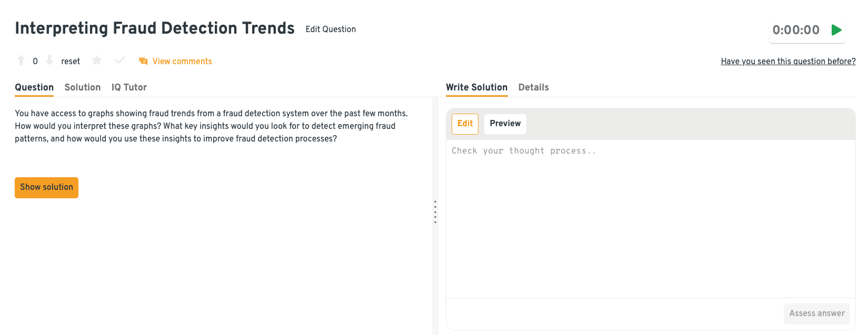Switch to the Solution tab
Image resolution: width=868 pixels, height=335 pixels.
[83, 87]
